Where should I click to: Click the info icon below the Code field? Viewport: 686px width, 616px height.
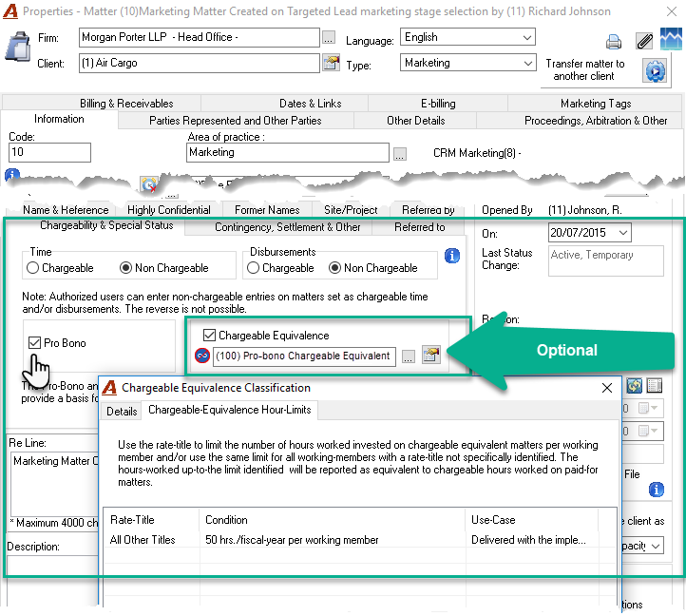click(x=11, y=175)
